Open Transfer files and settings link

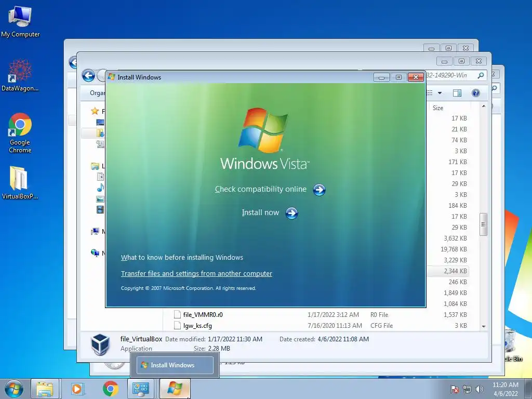pyautogui.click(x=196, y=273)
